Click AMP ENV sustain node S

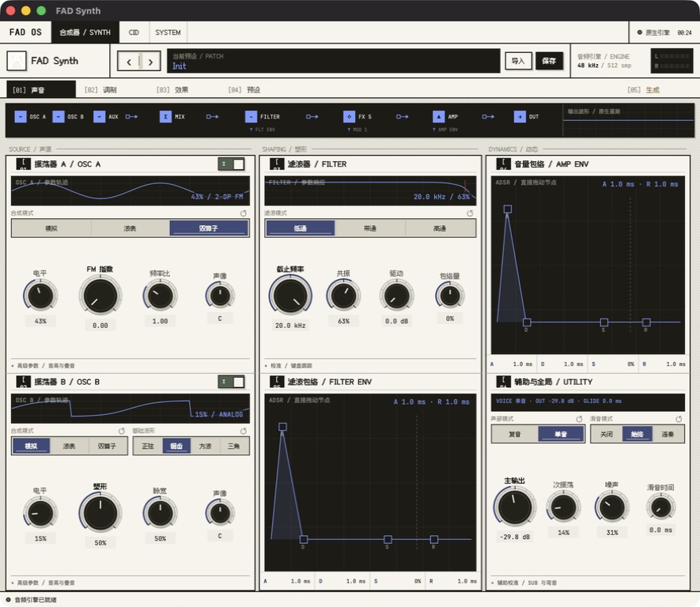[604, 322]
